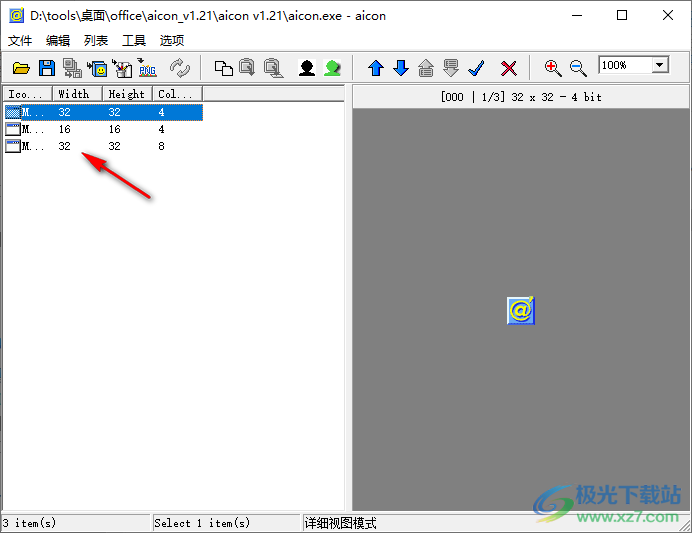Maximize the aicon window

(x=622, y=15)
